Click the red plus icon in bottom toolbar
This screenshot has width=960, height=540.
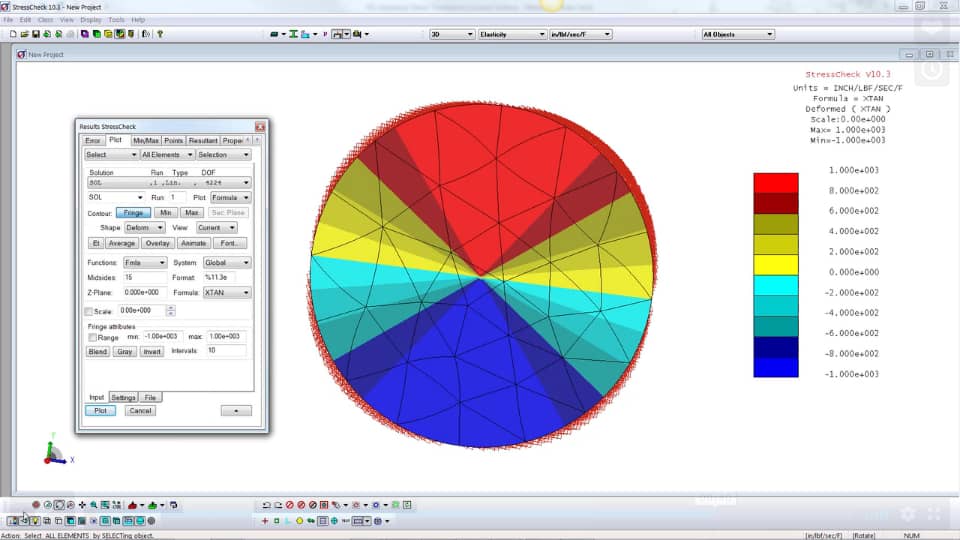point(264,521)
